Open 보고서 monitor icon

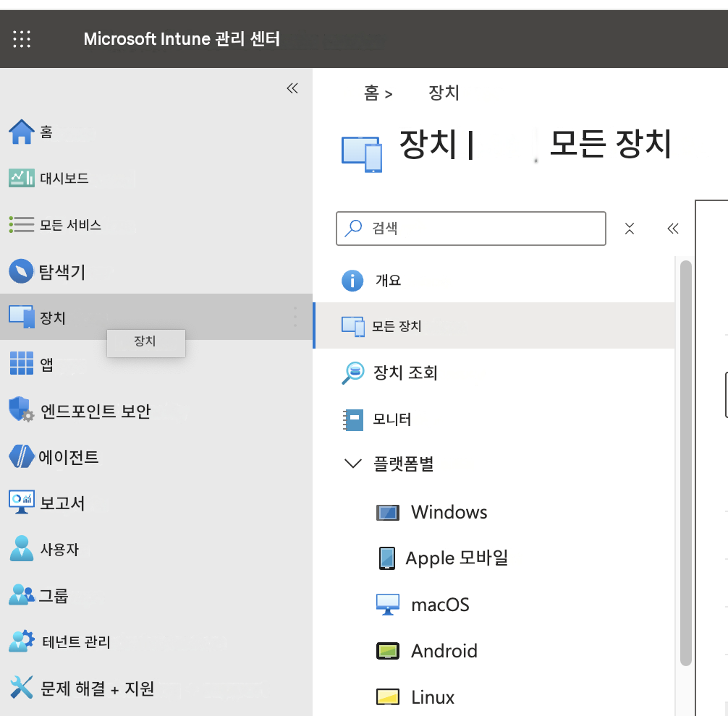click(22, 502)
